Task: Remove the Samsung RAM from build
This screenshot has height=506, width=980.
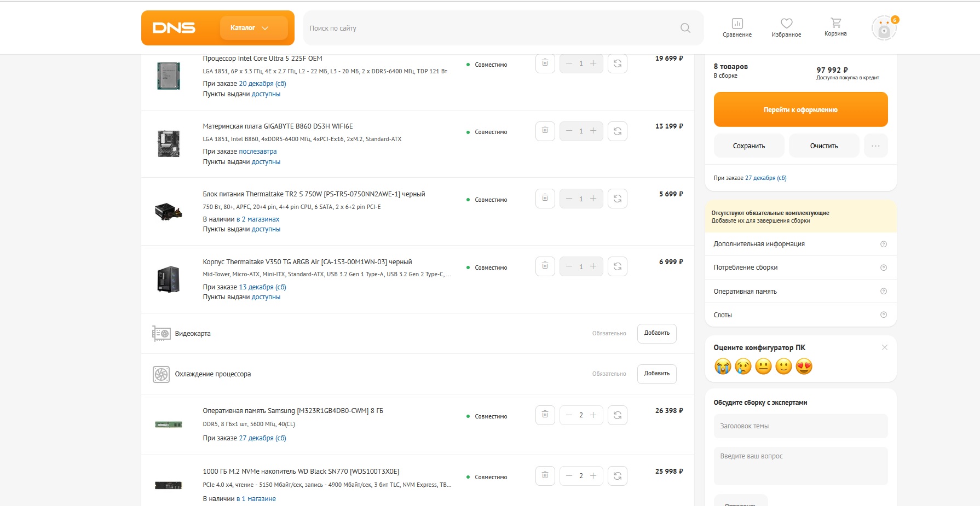Action: pos(545,415)
